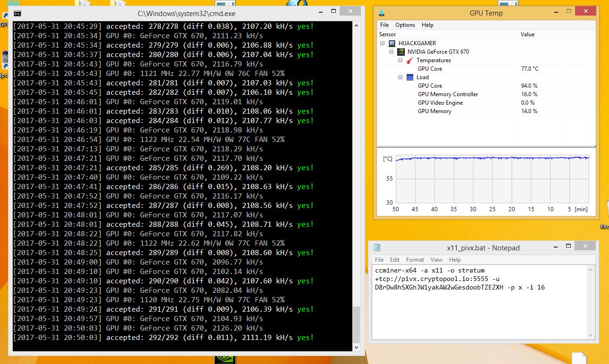Viewport: 609px width, 364px height.
Task: Open File menu in Notepad
Action: (379, 260)
